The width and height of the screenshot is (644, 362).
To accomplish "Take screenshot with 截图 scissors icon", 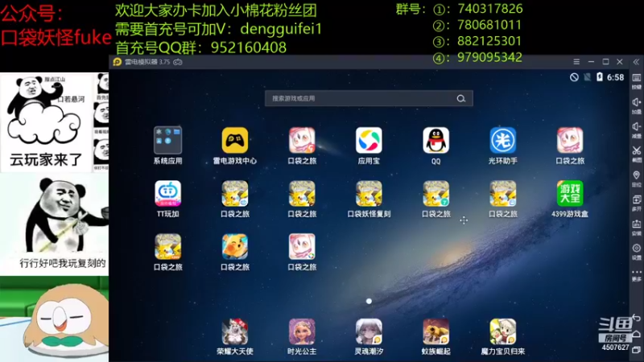I will point(636,154).
